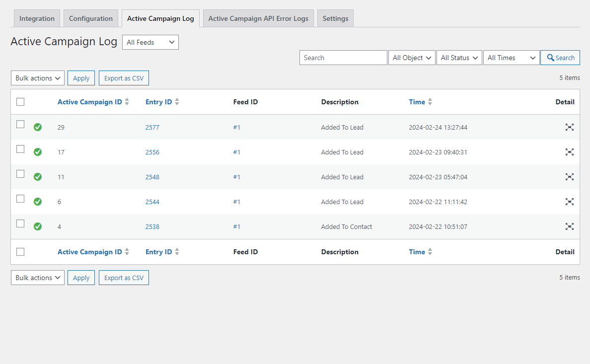The height and width of the screenshot is (364, 590).
Task: Sort by top Time header link
Action: point(417,102)
